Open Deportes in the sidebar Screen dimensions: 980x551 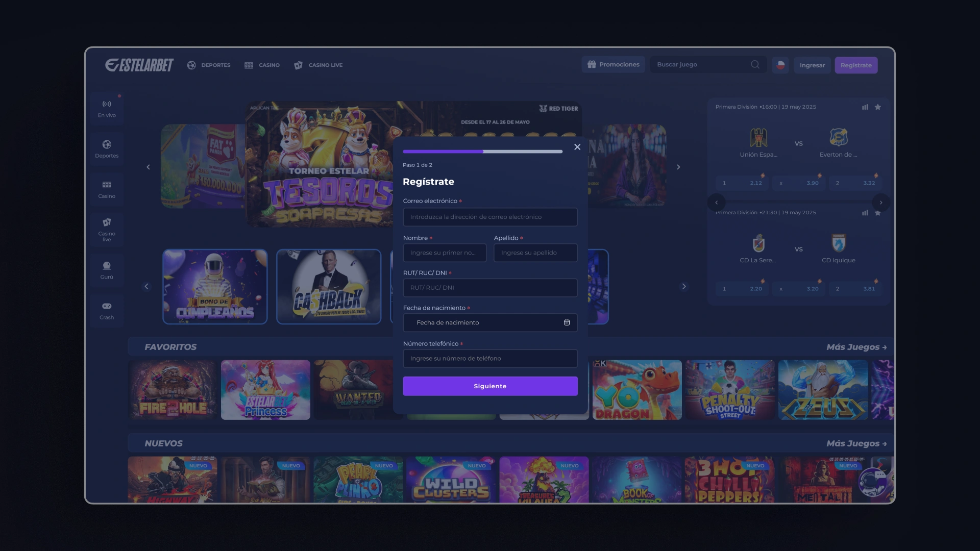(x=107, y=149)
